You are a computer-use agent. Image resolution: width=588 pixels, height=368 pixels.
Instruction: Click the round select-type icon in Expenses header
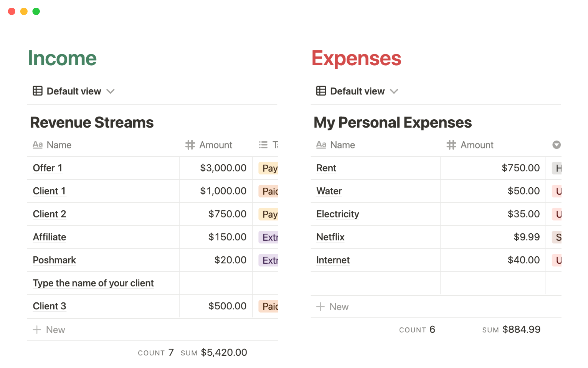click(x=556, y=145)
